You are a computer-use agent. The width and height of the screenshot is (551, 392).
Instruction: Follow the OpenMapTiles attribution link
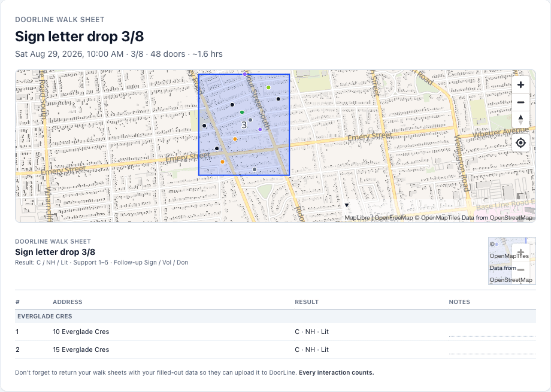pos(441,218)
